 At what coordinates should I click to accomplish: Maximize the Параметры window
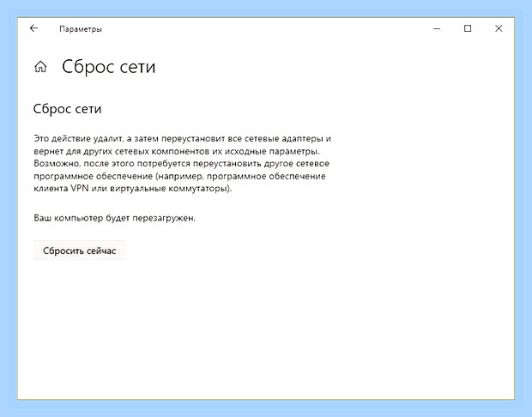468,28
